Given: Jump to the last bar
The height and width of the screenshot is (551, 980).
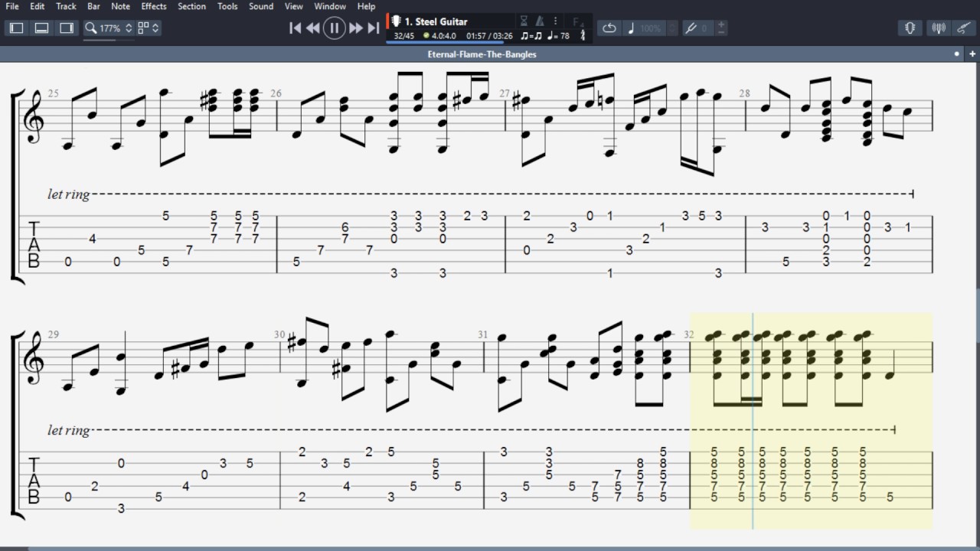Looking at the screenshot, I should [374, 28].
